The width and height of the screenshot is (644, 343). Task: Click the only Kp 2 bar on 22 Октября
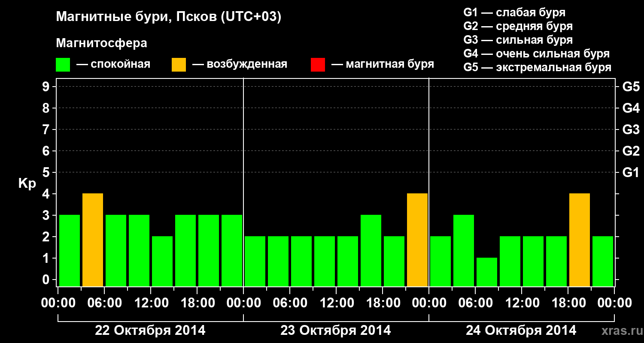tap(162, 261)
